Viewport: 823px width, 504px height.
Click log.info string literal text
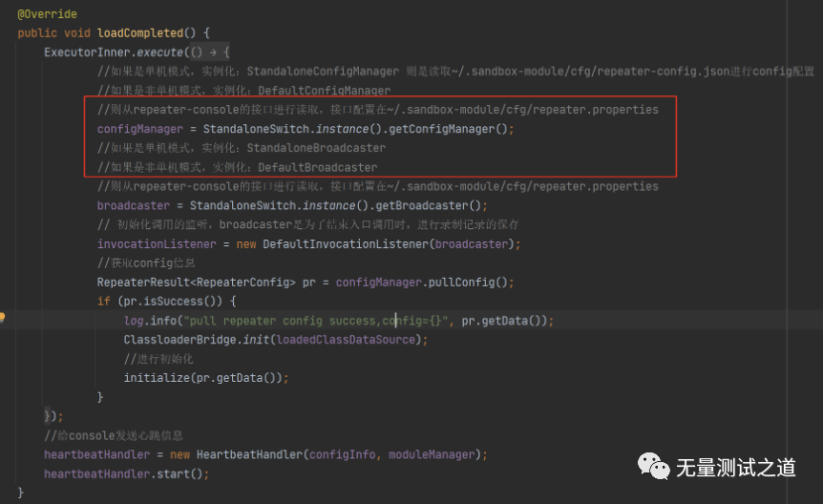click(x=315, y=321)
